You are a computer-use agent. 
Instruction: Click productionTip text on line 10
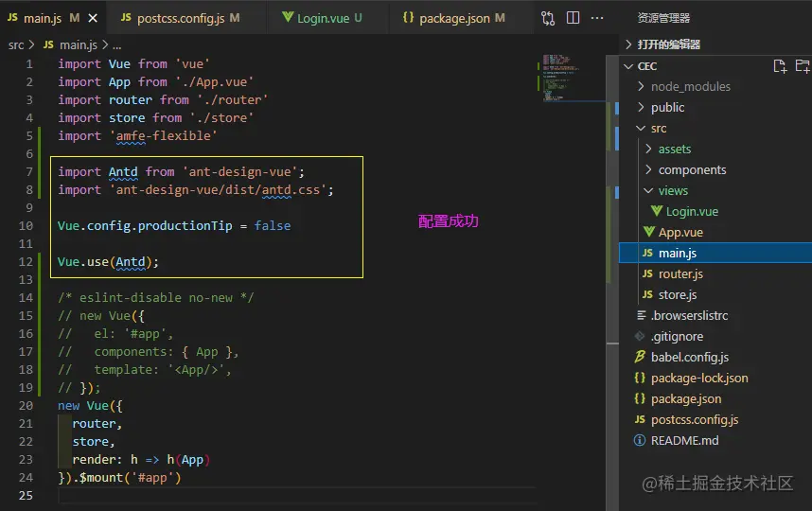pyautogui.click(x=185, y=226)
